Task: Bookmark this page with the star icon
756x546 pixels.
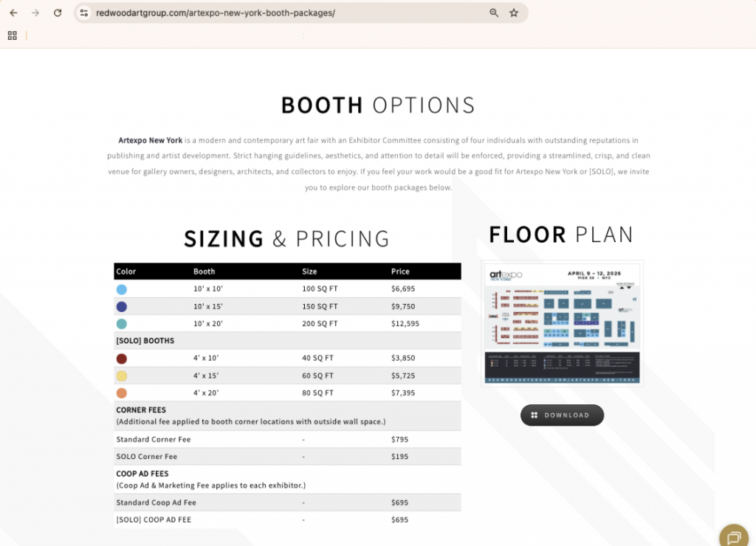Action: tap(514, 13)
